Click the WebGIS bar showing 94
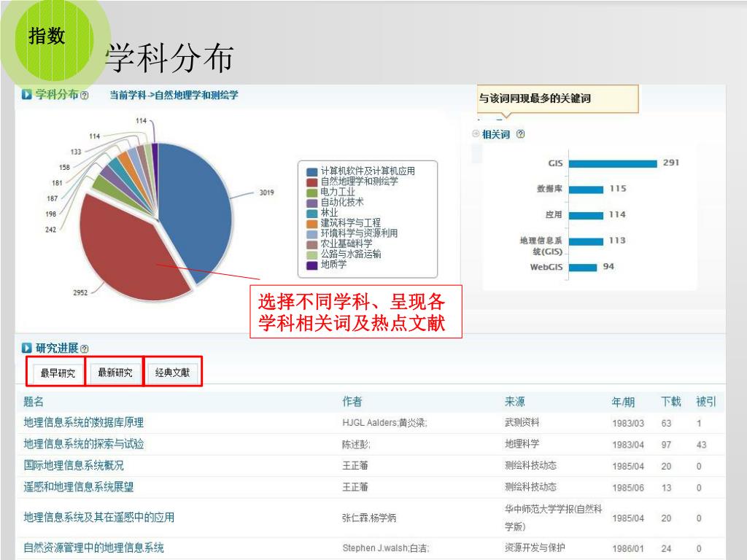The width and height of the screenshot is (747, 560). 583,268
